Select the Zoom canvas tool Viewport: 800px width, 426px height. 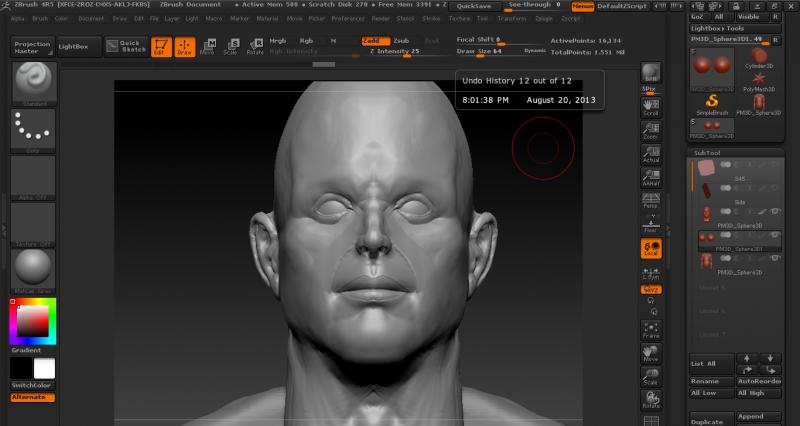coord(651,131)
